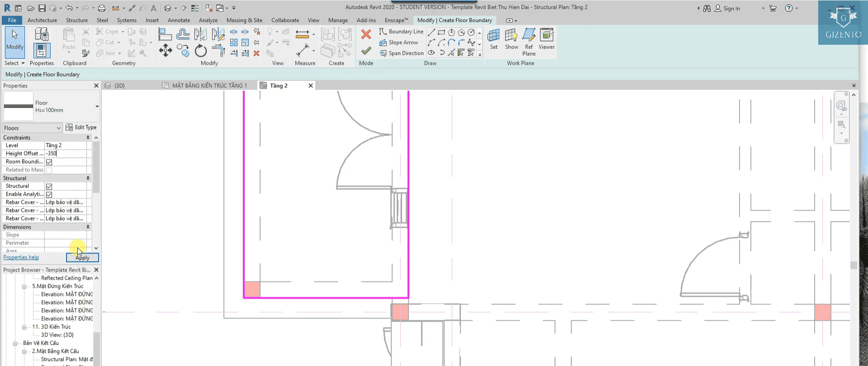Select the Inscribed Polygon draw tool
868x366 pixels.
tap(451, 32)
